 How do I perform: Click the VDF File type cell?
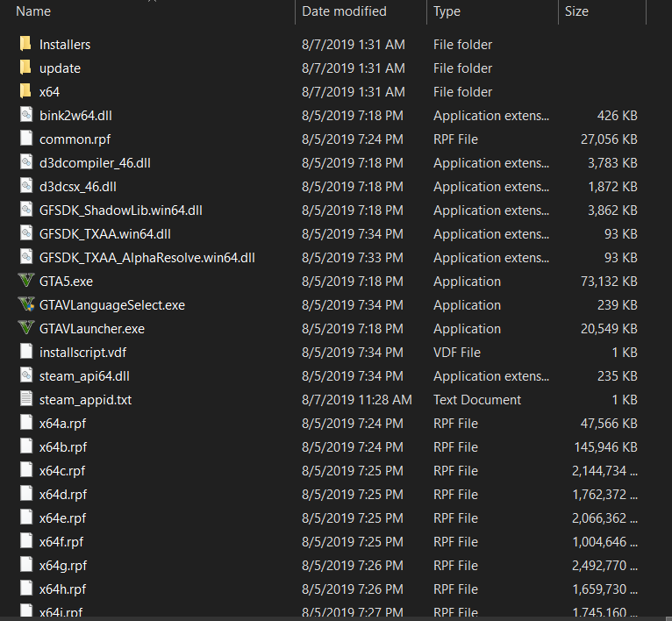point(457,353)
